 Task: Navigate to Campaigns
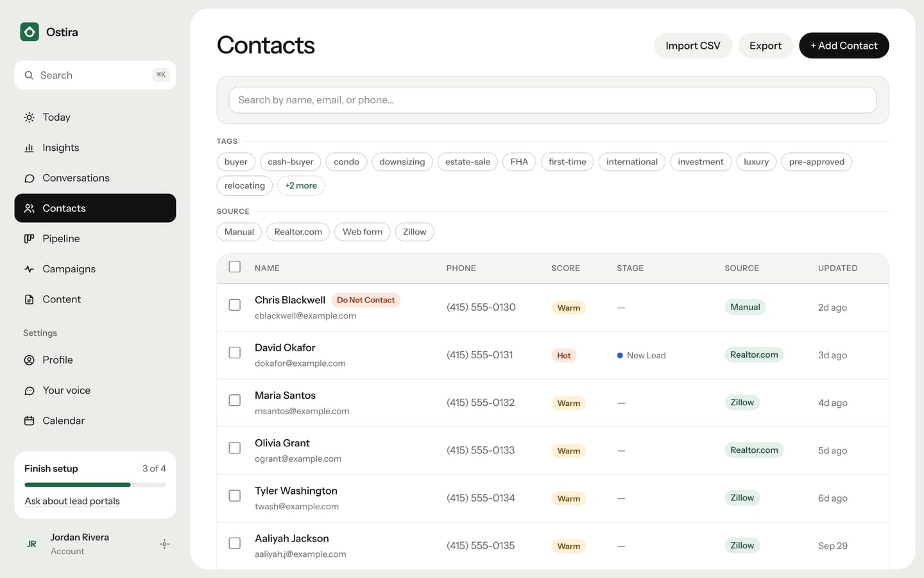click(x=95, y=269)
